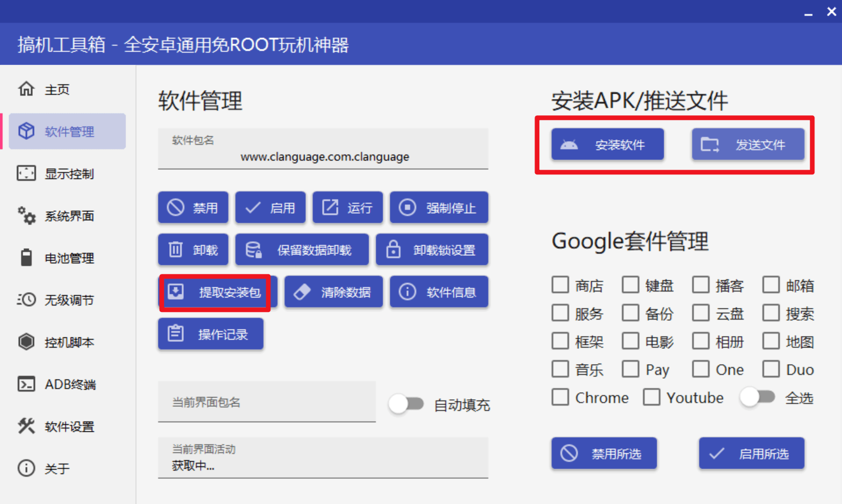
Task: Click 启用所选 to enable selected Google apps
Action: (x=751, y=453)
